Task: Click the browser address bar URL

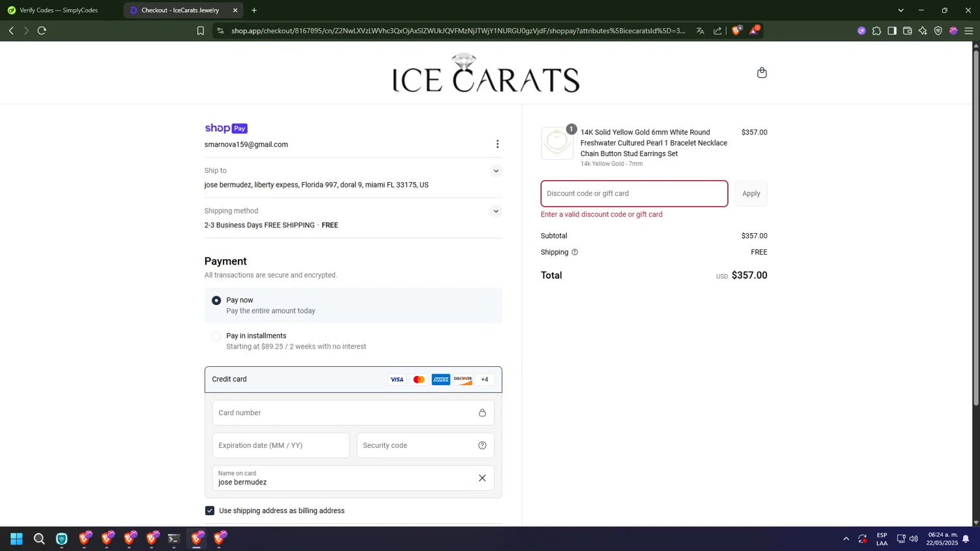Action: coord(458,31)
